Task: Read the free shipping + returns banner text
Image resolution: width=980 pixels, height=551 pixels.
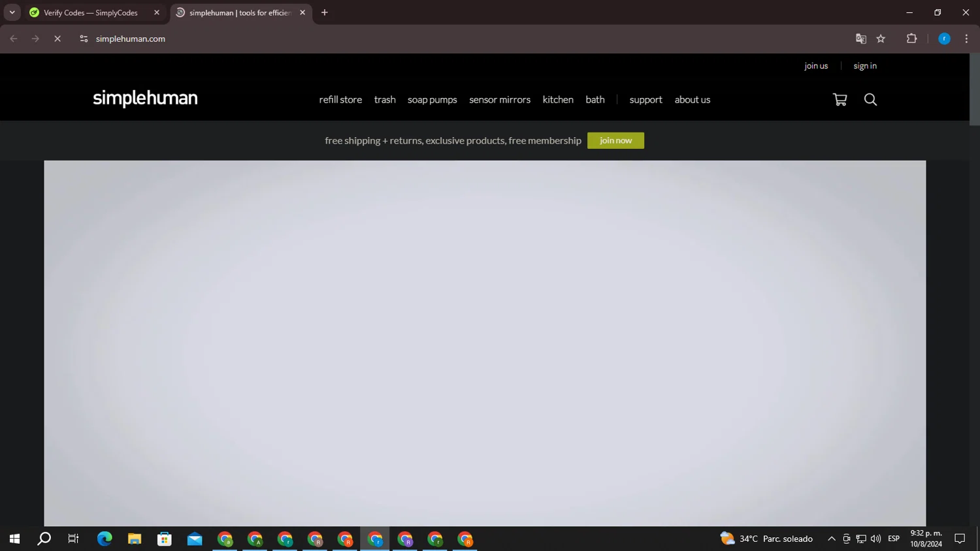Action: tap(453, 140)
